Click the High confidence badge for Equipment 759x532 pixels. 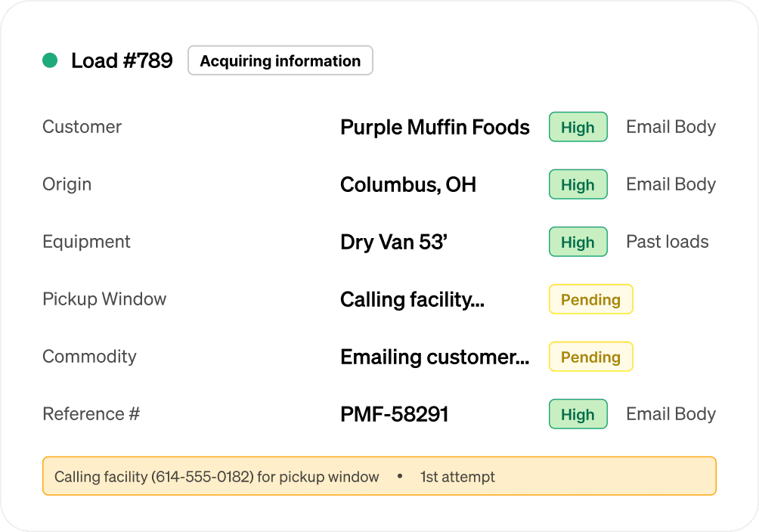point(578,243)
